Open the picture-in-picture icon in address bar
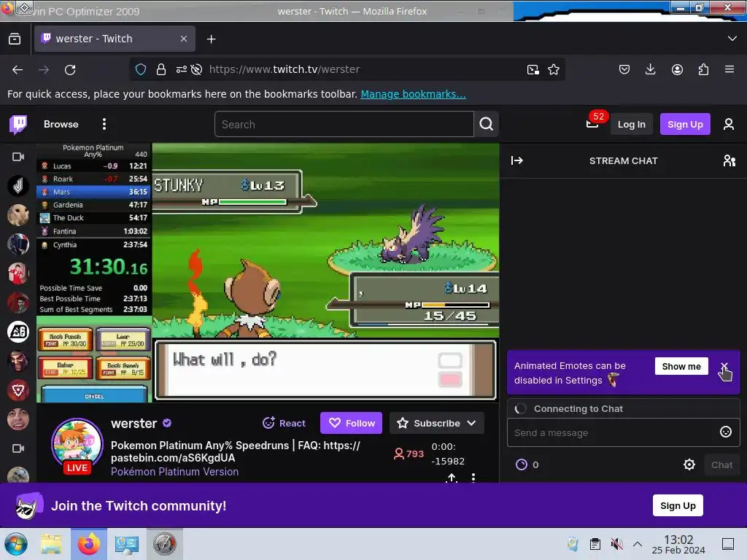747x560 pixels. (x=533, y=69)
